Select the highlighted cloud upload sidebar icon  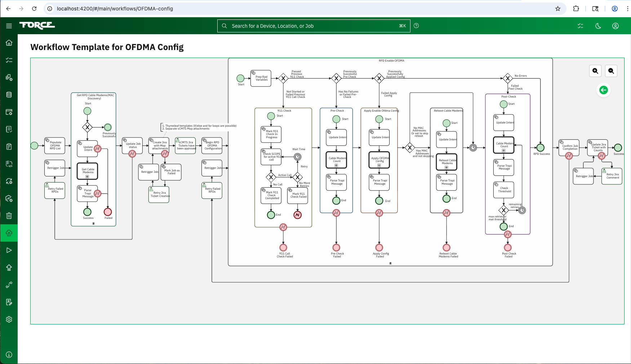click(x=9, y=233)
